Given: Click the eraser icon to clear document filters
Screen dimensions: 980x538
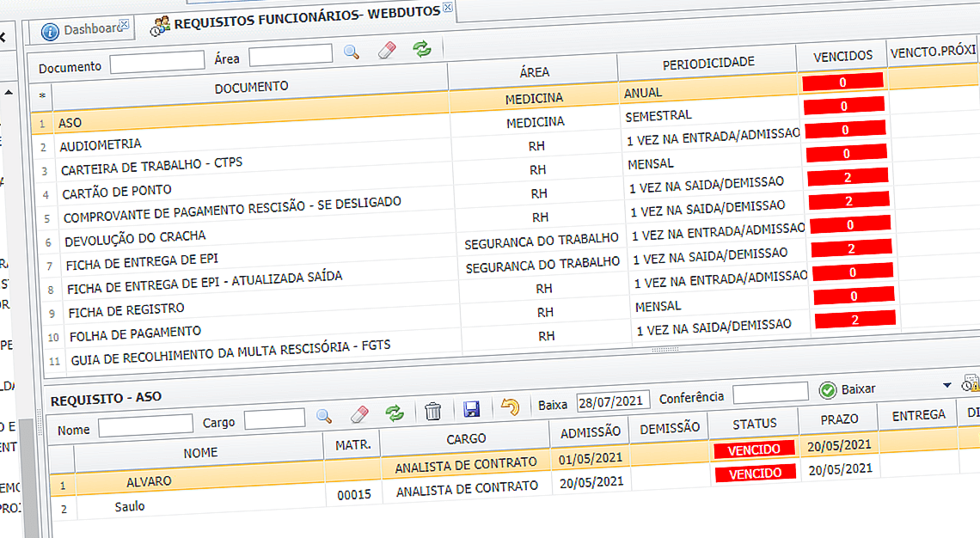Looking at the screenshot, I should (387, 52).
